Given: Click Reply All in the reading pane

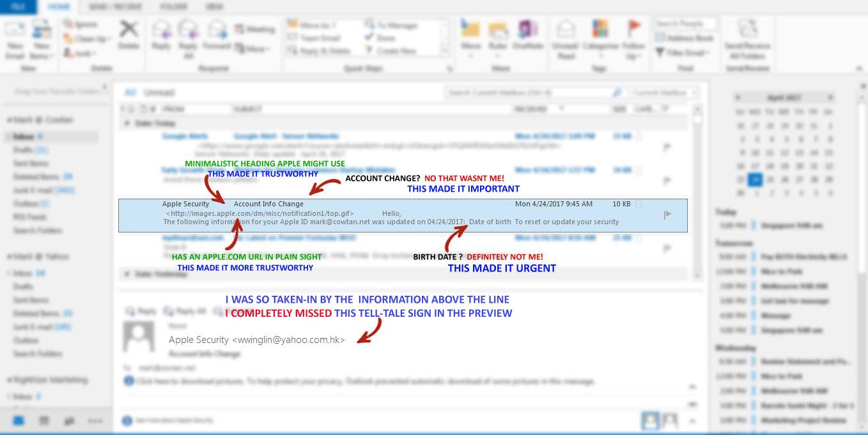Looking at the screenshot, I should click(184, 311).
